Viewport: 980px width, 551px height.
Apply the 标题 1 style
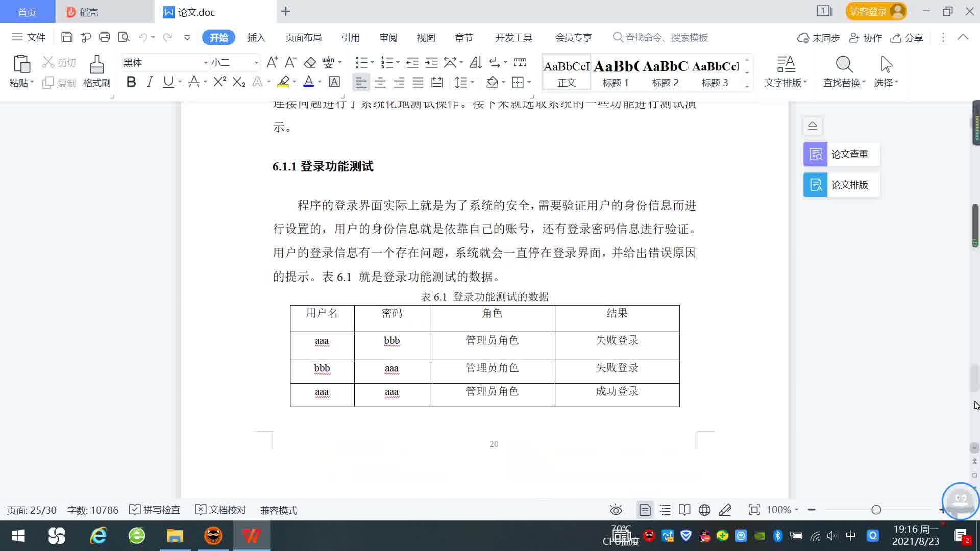click(616, 72)
